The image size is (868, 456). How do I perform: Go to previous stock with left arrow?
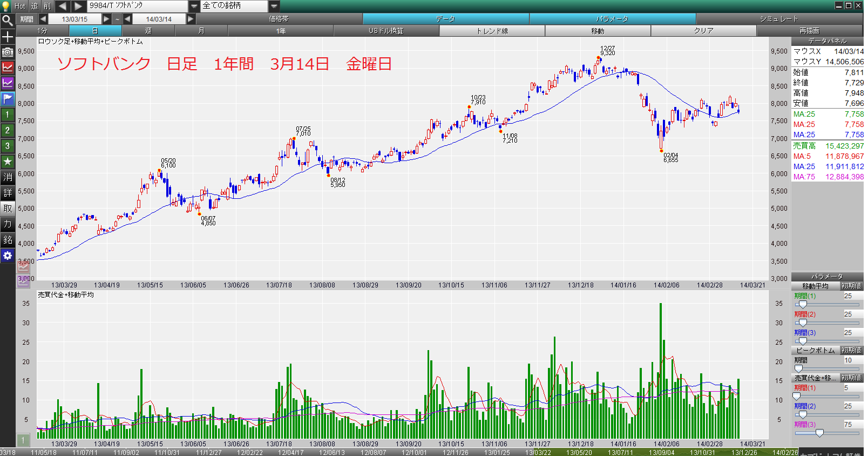click(x=62, y=6)
